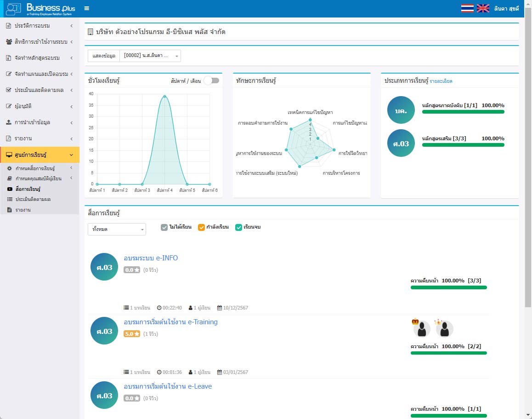The width and height of the screenshot is (532, 419).
Task: Click the 5.0 star rating badge
Action: click(132, 334)
